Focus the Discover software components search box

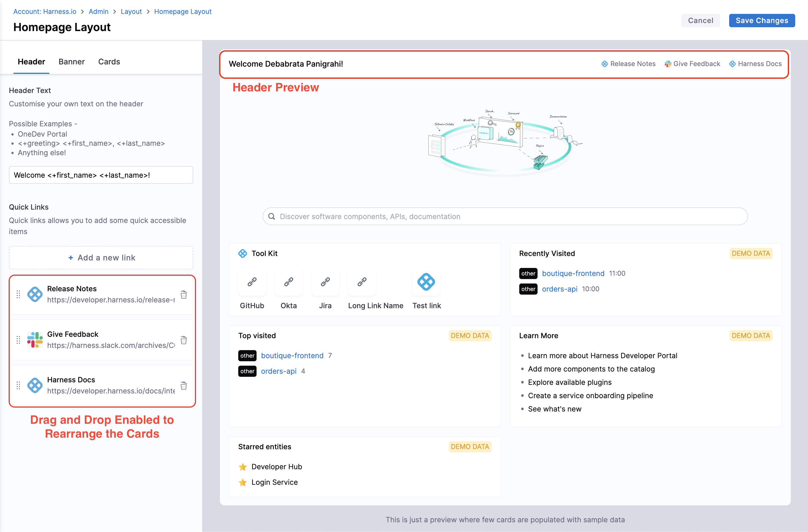click(x=505, y=217)
